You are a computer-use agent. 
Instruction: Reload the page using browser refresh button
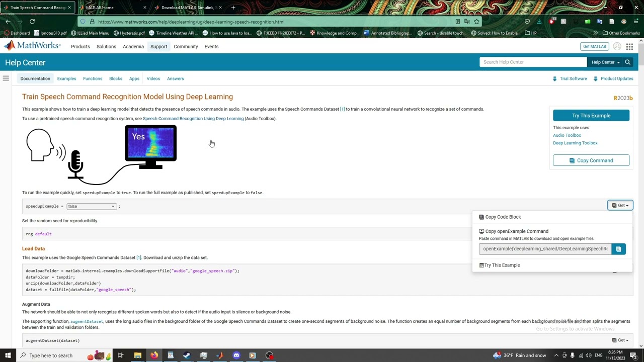click(32, 22)
